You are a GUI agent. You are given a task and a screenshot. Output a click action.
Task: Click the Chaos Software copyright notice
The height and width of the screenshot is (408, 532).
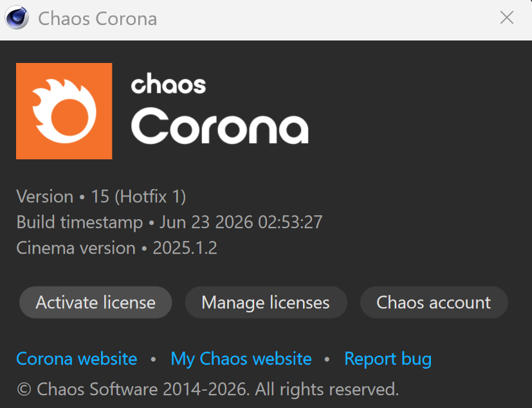pos(208,389)
